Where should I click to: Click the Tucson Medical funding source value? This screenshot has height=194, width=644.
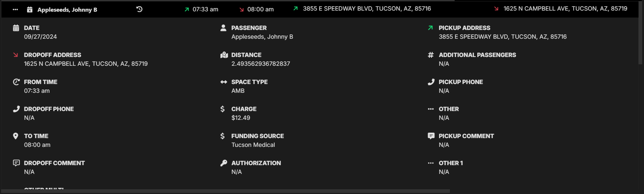[253, 145]
